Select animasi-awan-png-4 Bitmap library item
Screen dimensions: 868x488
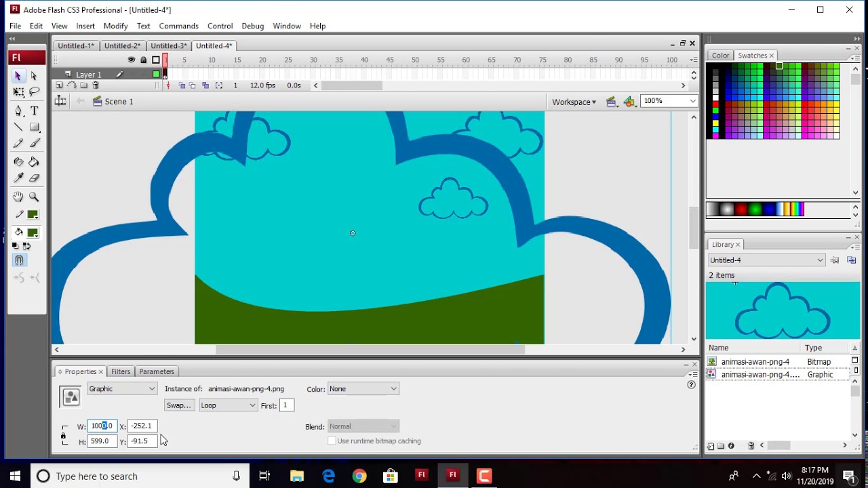pos(778,362)
